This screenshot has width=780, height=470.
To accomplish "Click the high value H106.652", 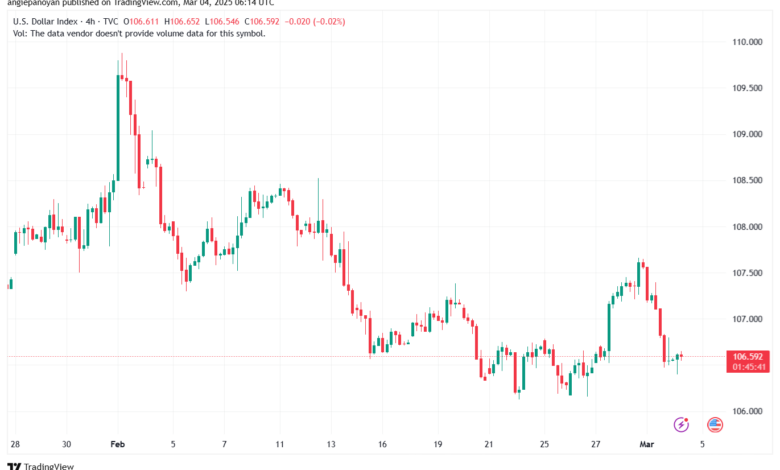I will click(182, 21).
